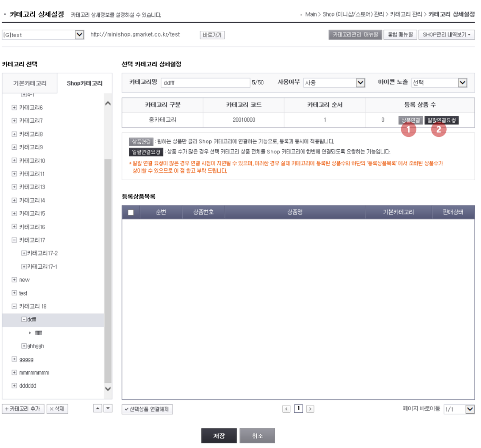Screen dimensions: 481x448
Task: Click the 카테고리명 input field
Action: coord(205,82)
